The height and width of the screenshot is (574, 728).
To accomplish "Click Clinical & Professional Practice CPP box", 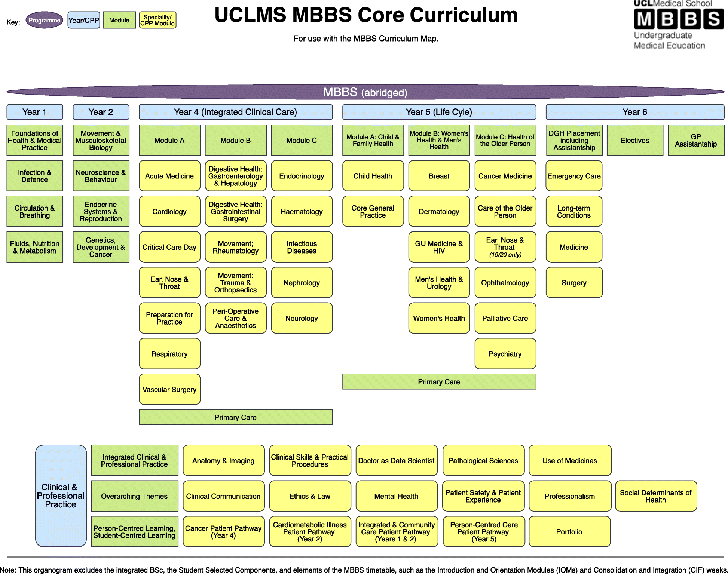I will coord(61,496).
